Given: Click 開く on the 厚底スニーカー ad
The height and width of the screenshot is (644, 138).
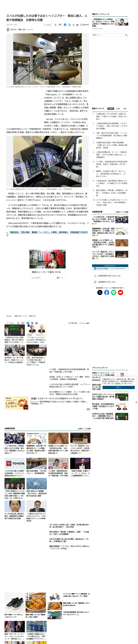Looking at the screenshot, I should point(60,278).
